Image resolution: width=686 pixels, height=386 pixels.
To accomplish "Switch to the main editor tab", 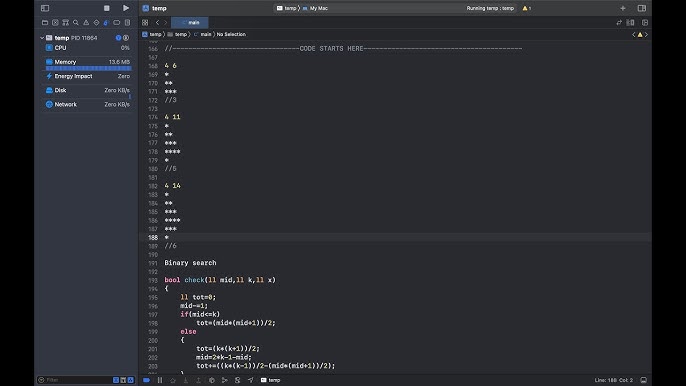I will click(190, 22).
